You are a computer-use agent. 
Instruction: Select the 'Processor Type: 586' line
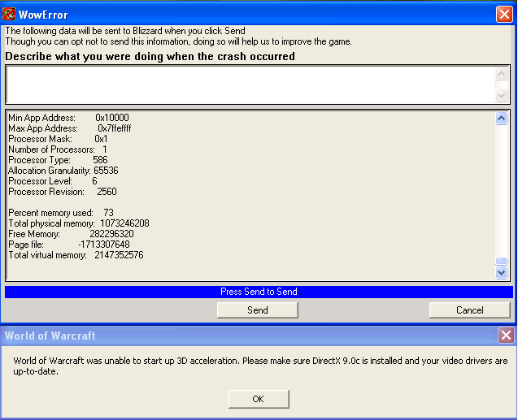tap(58, 160)
